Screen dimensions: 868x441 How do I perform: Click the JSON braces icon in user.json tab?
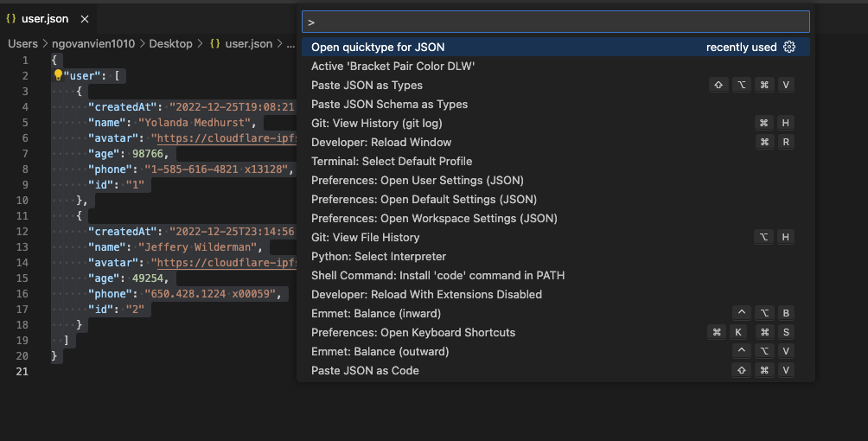[11, 18]
